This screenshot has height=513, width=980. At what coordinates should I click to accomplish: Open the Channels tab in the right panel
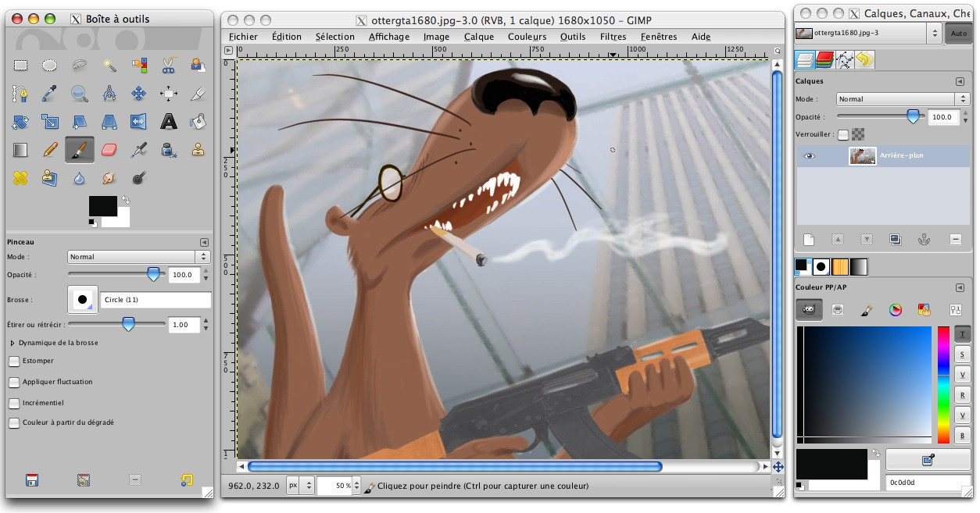click(x=825, y=59)
